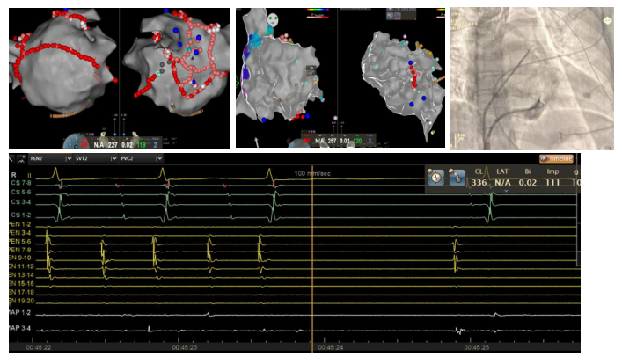
Task: Click the head orientation icon on right atrium map
Action: (x=272, y=18)
